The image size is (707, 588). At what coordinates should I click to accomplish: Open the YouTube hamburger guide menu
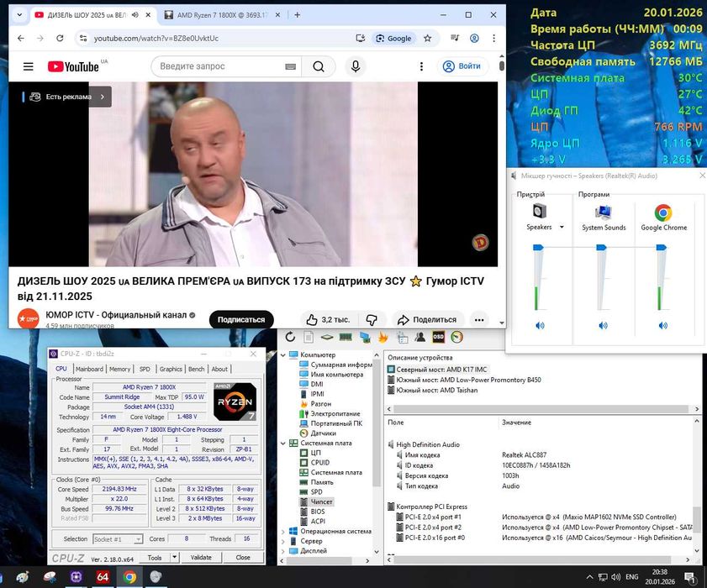[29, 66]
